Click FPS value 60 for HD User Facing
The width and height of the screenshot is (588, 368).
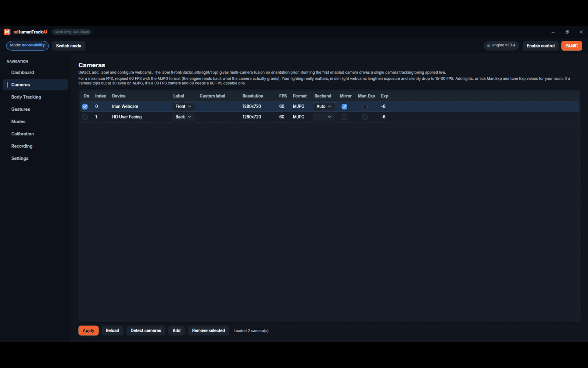click(x=282, y=117)
